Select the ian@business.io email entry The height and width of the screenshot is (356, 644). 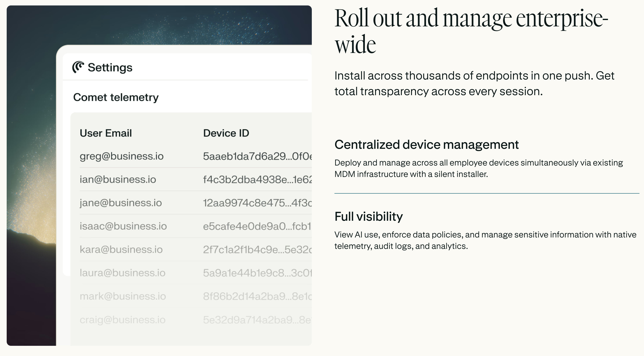pyautogui.click(x=118, y=179)
